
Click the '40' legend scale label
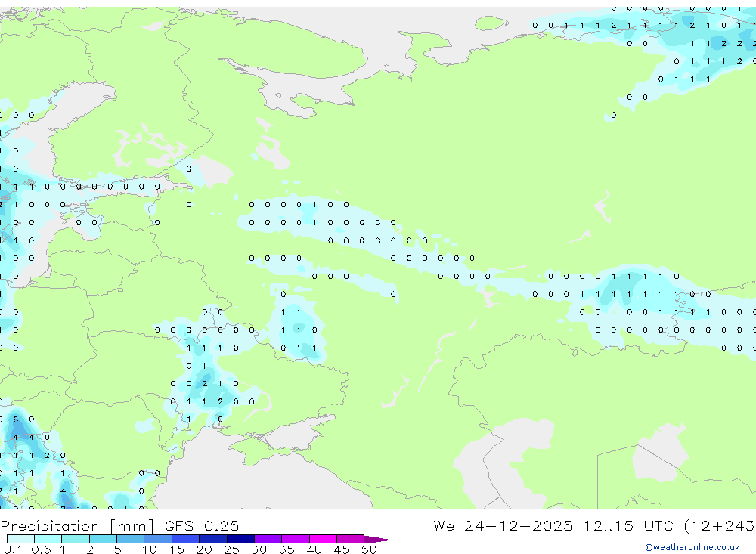click(314, 549)
